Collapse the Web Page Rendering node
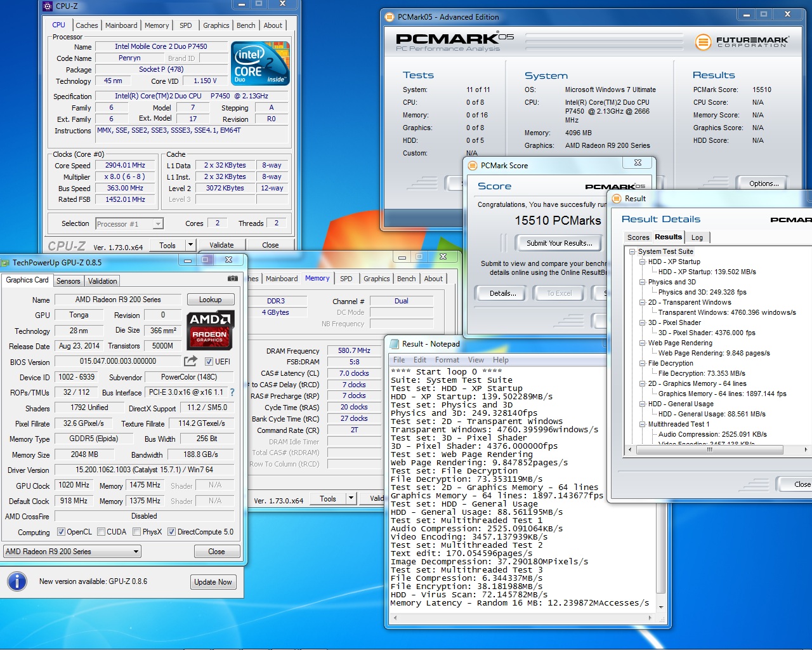 tap(642, 343)
